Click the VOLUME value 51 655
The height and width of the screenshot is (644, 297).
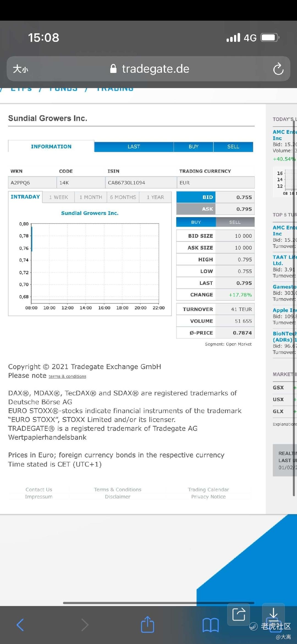point(243,321)
